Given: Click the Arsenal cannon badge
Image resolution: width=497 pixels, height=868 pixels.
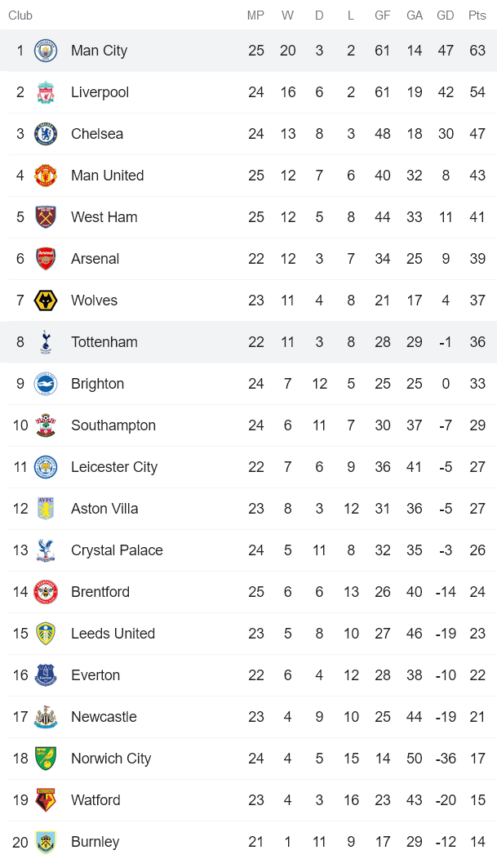Looking at the screenshot, I should coord(46,259).
